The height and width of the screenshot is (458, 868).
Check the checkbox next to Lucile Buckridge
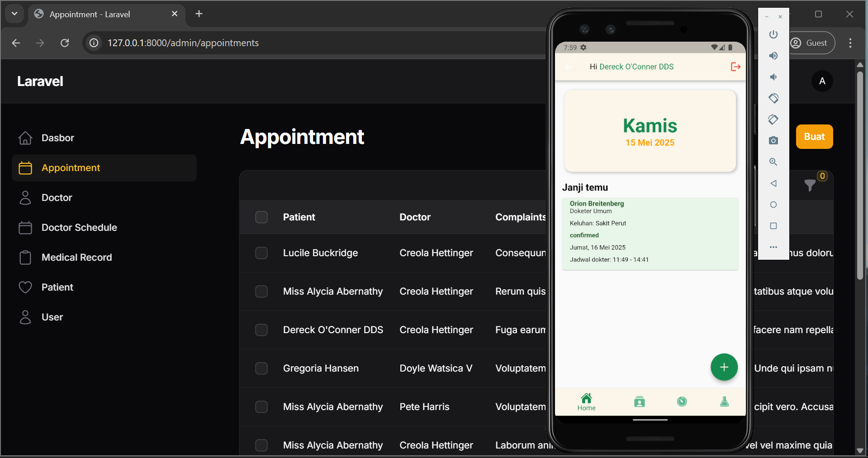[261, 253]
